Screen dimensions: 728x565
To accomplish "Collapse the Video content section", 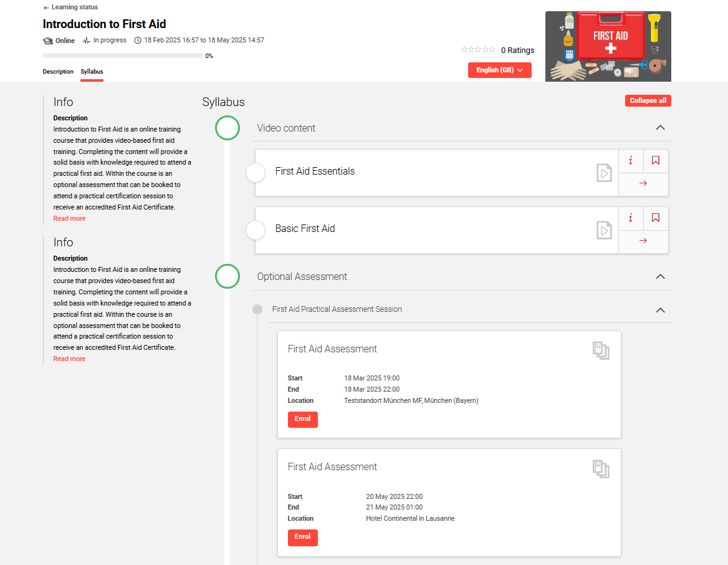I will (x=661, y=128).
